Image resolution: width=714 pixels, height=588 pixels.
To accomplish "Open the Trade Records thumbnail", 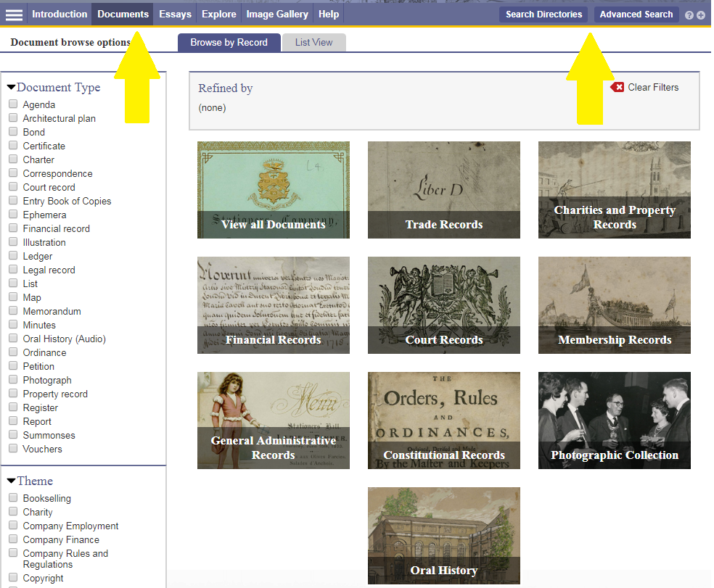I will click(443, 190).
